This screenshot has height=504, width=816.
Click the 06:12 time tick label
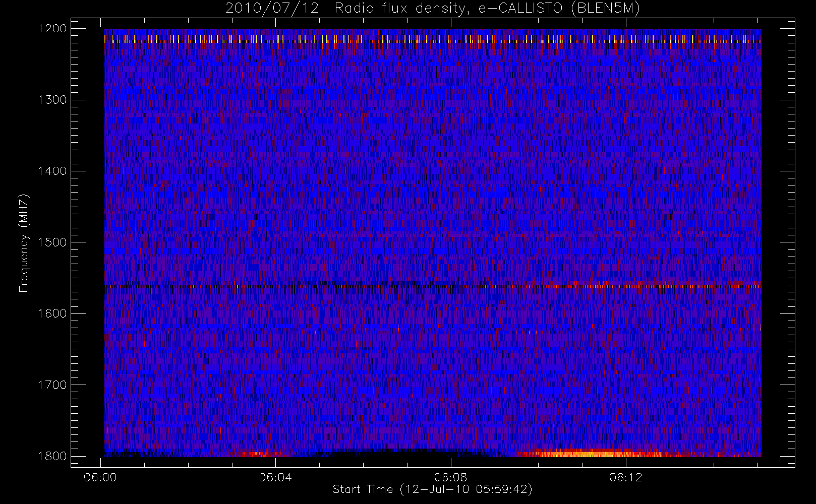tap(625, 477)
